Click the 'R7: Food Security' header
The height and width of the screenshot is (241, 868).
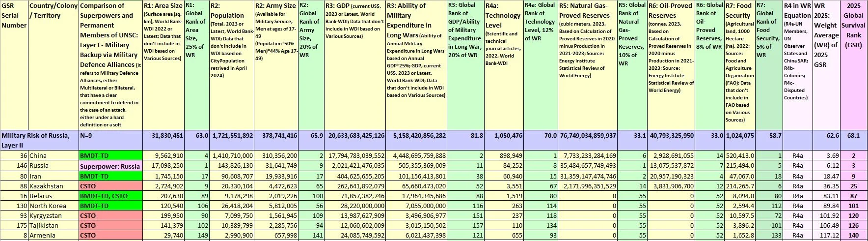[739, 65]
